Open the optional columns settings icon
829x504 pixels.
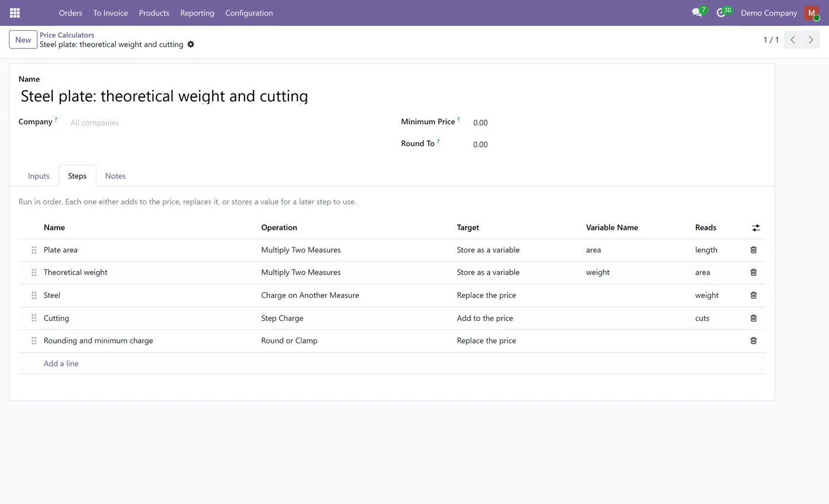(756, 227)
